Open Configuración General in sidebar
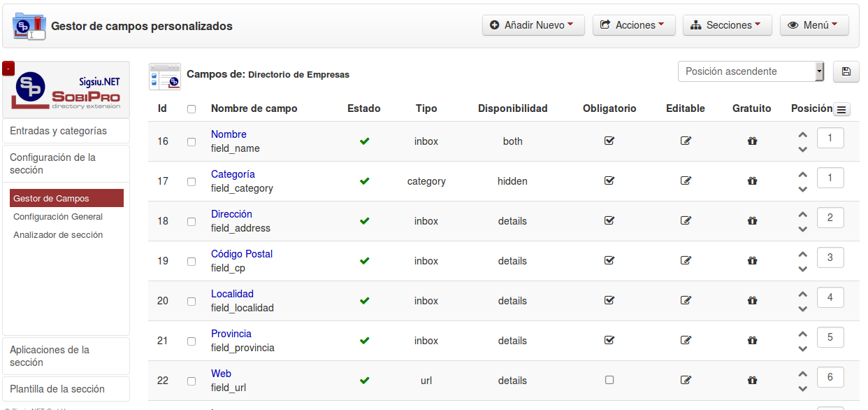 [x=58, y=217]
